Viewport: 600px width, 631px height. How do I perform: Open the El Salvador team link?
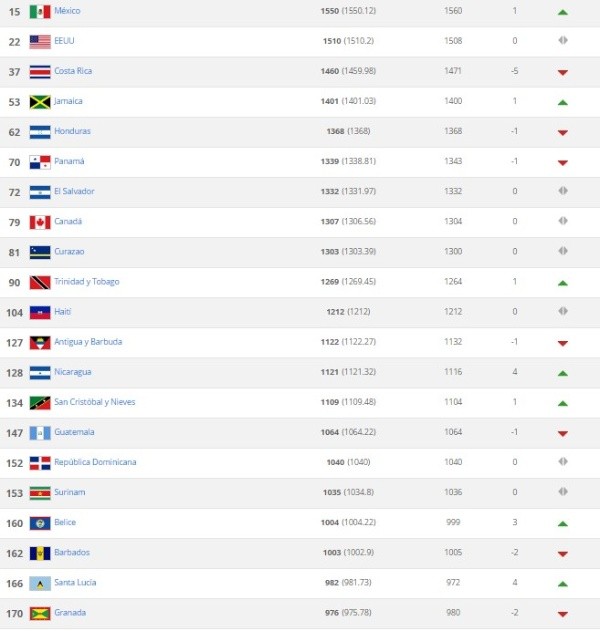click(74, 191)
